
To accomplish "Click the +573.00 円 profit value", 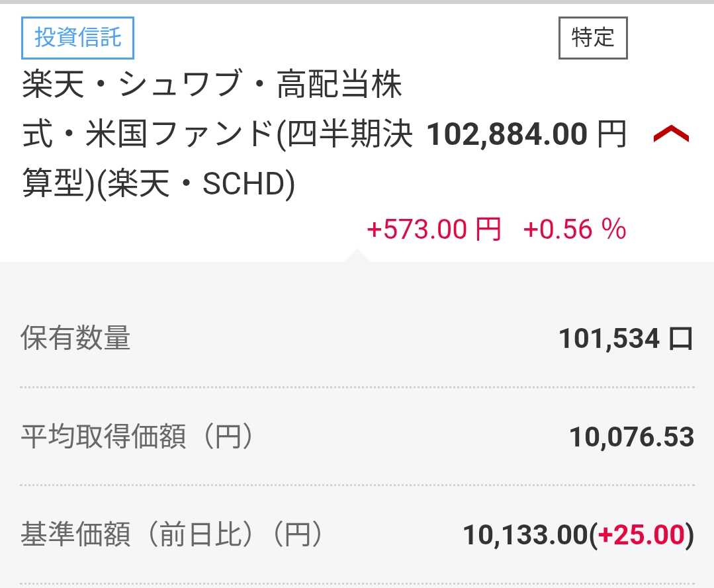I will click(433, 230).
